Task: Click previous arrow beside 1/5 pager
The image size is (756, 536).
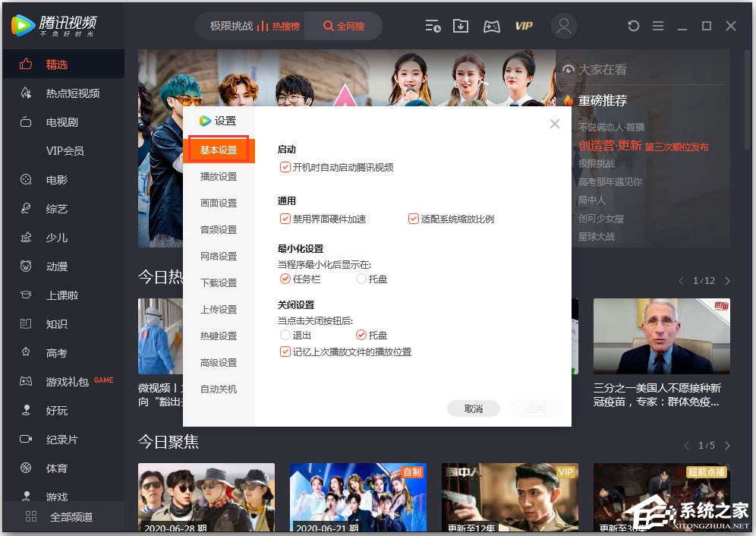Action: (688, 444)
